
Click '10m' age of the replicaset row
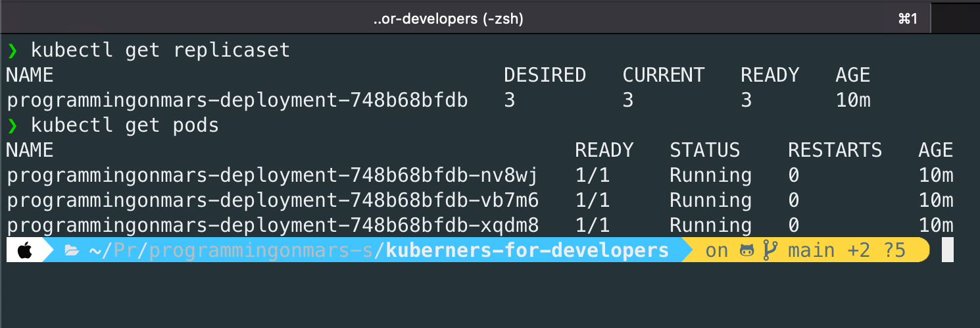pyautogui.click(x=853, y=101)
